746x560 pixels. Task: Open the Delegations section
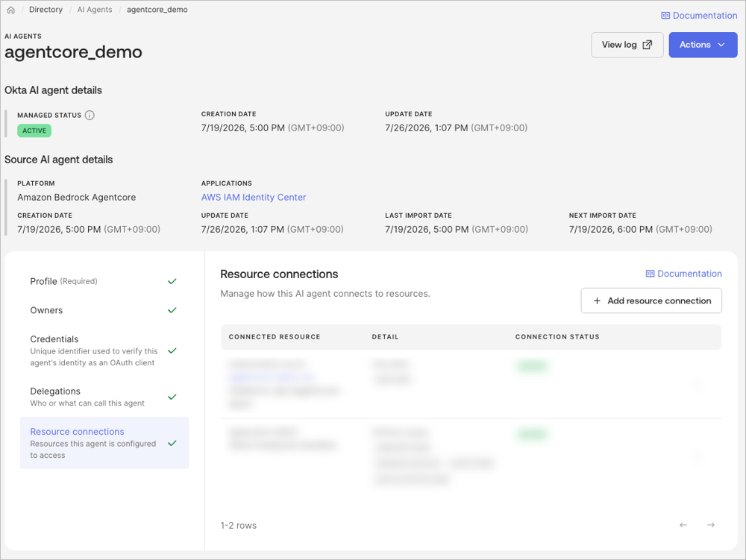click(x=104, y=397)
